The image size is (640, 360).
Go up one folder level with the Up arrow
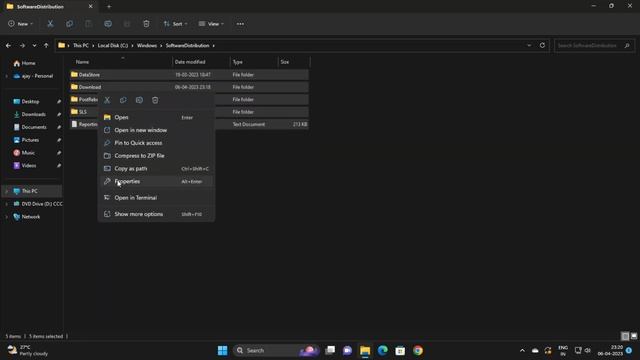(46, 45)
